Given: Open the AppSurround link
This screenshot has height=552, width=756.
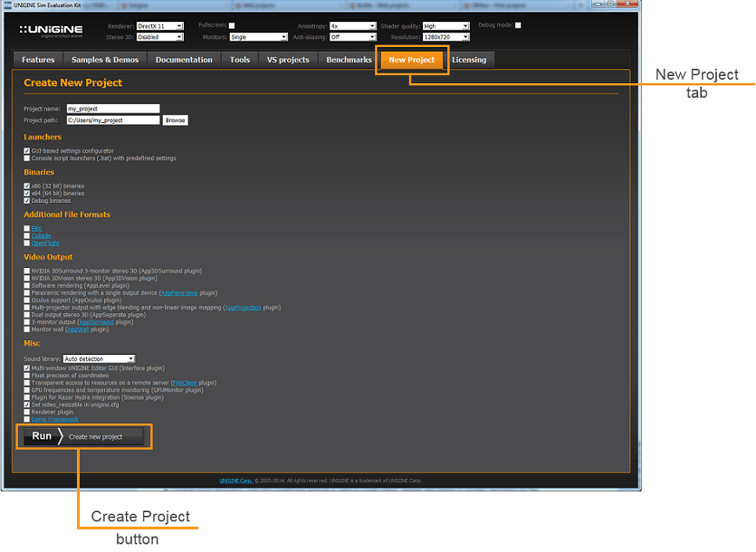Looking at the screenshot, I should point(97,322).
